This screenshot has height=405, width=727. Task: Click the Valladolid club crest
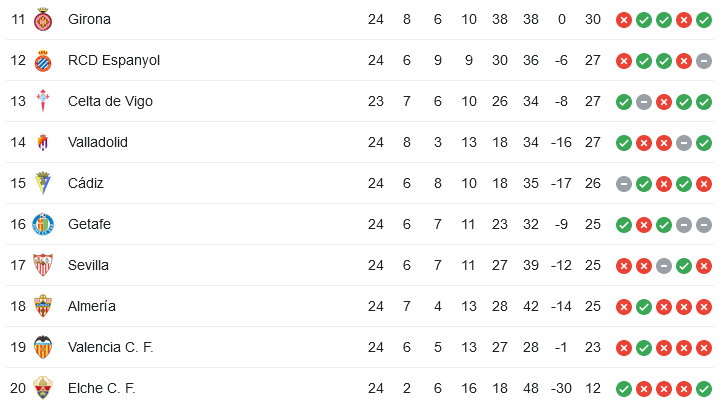tap(43, 142)
